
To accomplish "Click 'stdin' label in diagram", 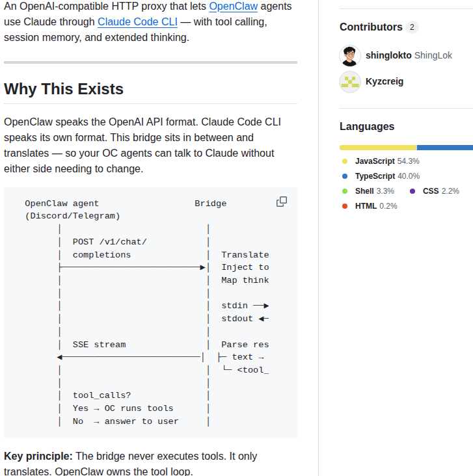I will click(234, 306).
